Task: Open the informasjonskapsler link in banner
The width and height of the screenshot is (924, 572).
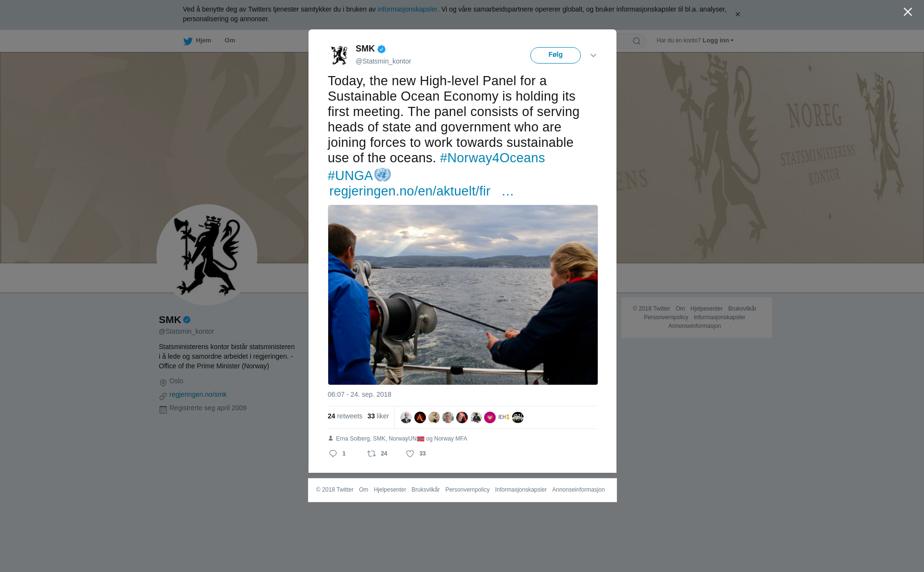Action: [x=407, y=9]
